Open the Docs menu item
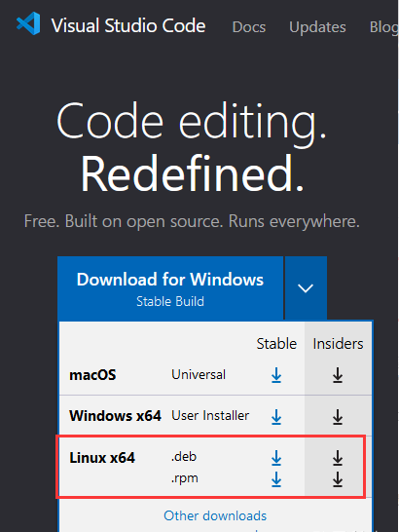 coord(249,27)
